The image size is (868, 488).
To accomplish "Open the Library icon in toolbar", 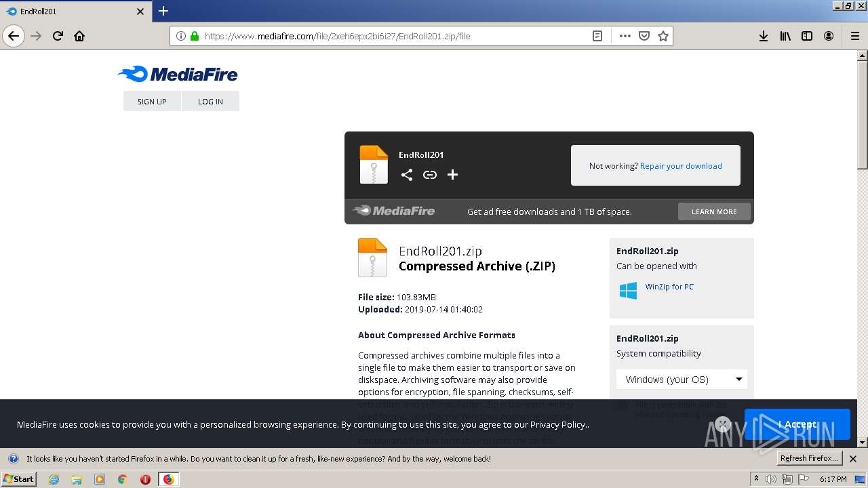I will click(x=785, y=36).
